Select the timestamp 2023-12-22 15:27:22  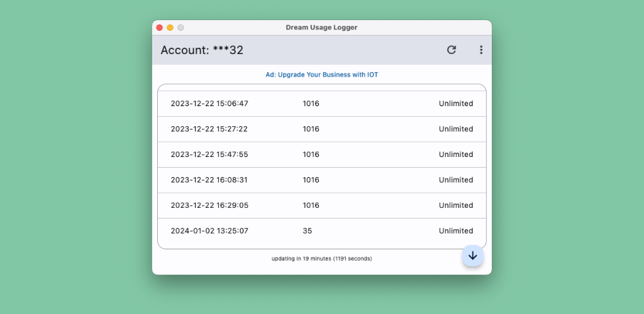coord(209,129)
